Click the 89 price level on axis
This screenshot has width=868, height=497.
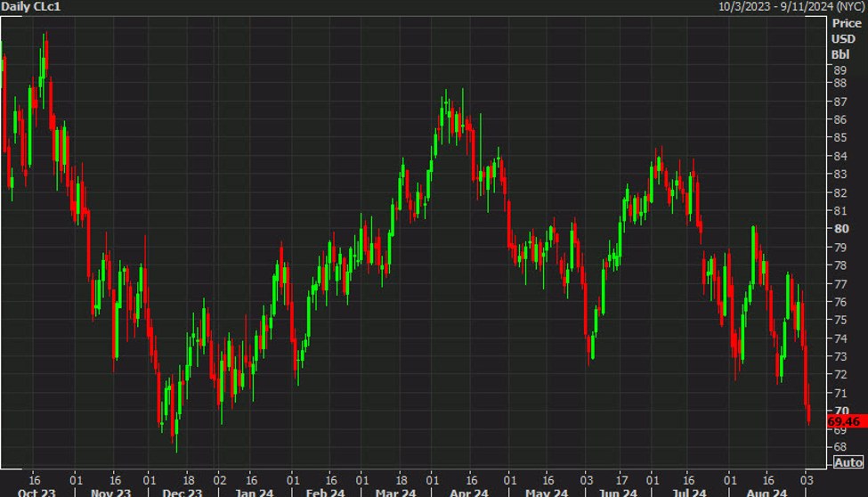point(839,69)
